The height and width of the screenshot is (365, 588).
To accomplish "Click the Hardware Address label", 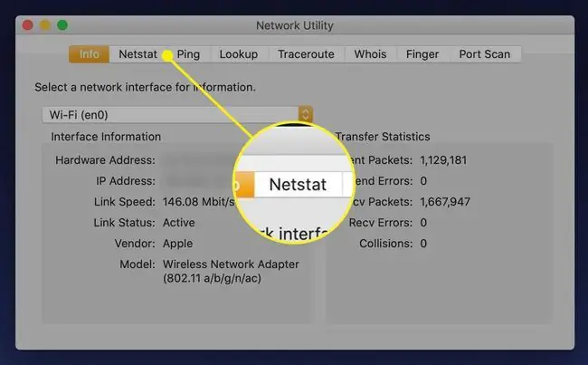I will (x=105, y=160).
